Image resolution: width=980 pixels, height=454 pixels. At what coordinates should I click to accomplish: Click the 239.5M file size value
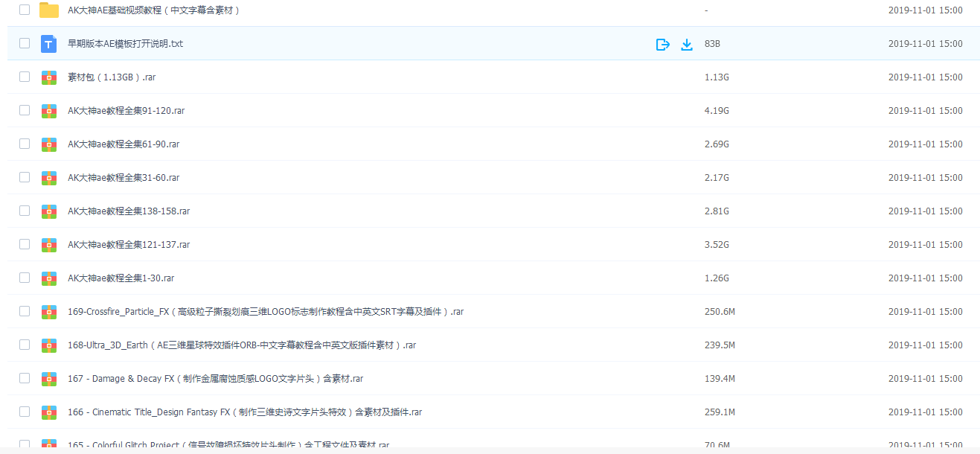coord(720,345)
